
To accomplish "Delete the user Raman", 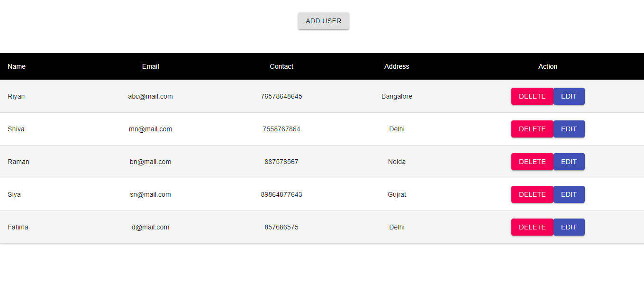I will pyautogui.click(x=532, y=162).
